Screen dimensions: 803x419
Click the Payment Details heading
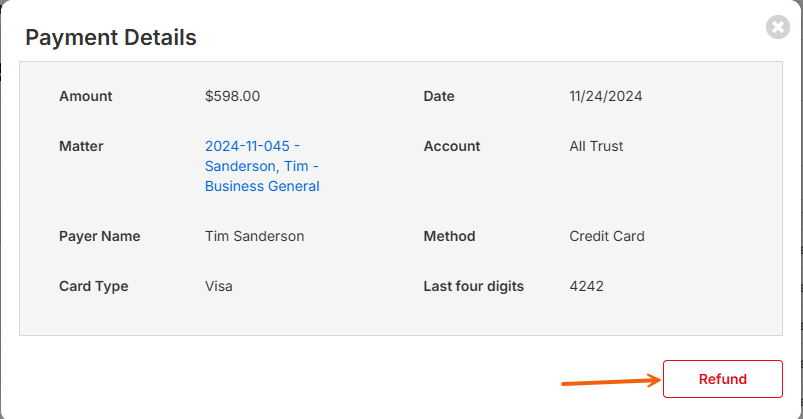(111, 38)
